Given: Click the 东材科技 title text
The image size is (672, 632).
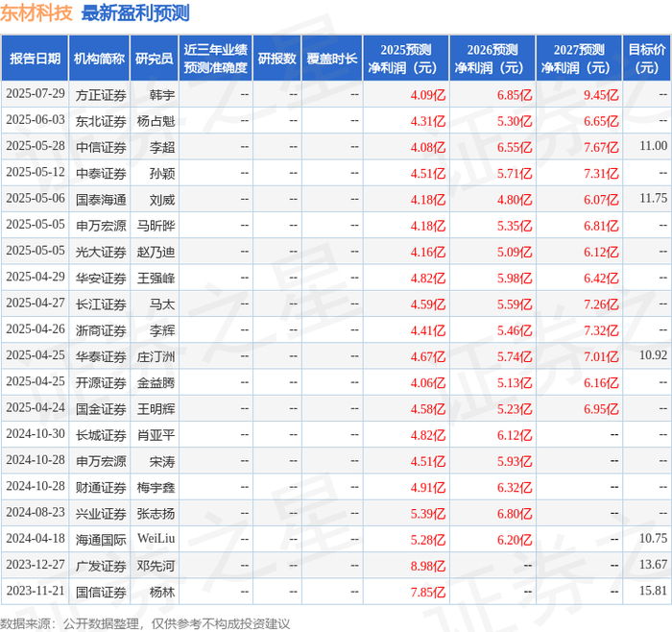Looking at the screenshot, I should click(x=36, y=12).
